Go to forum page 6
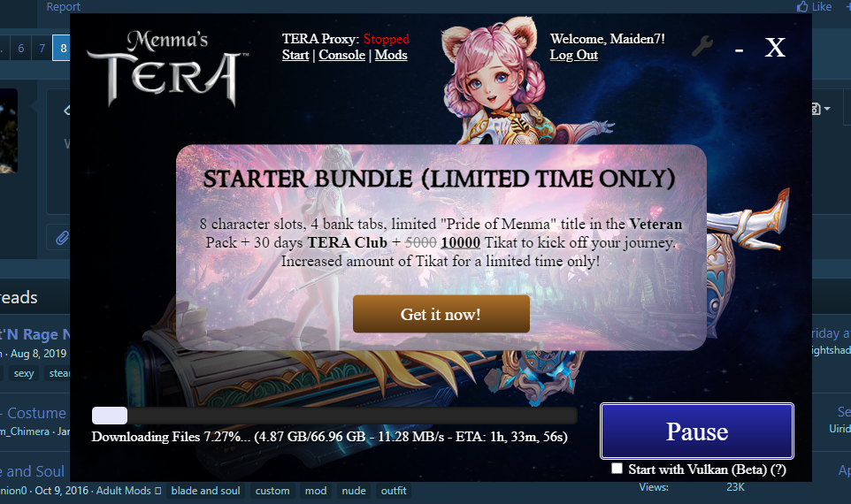Viewport: 851px width, 504px height. pyautogui.click(x=20, y=49)
